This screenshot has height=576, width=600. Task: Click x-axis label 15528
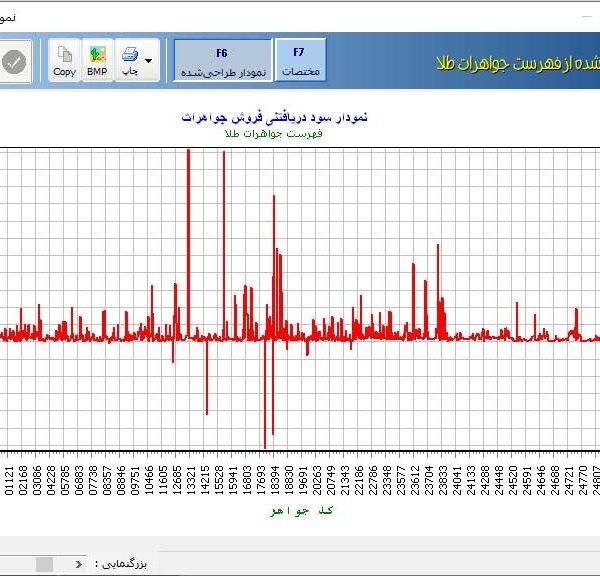218,480
